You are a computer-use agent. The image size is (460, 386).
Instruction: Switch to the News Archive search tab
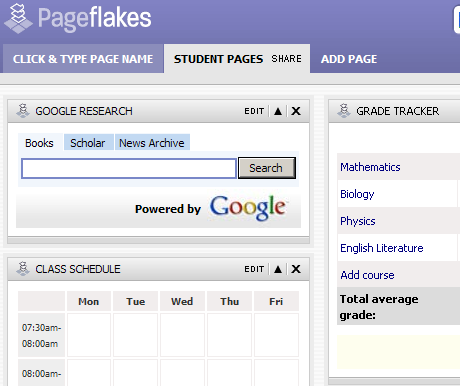152,143
